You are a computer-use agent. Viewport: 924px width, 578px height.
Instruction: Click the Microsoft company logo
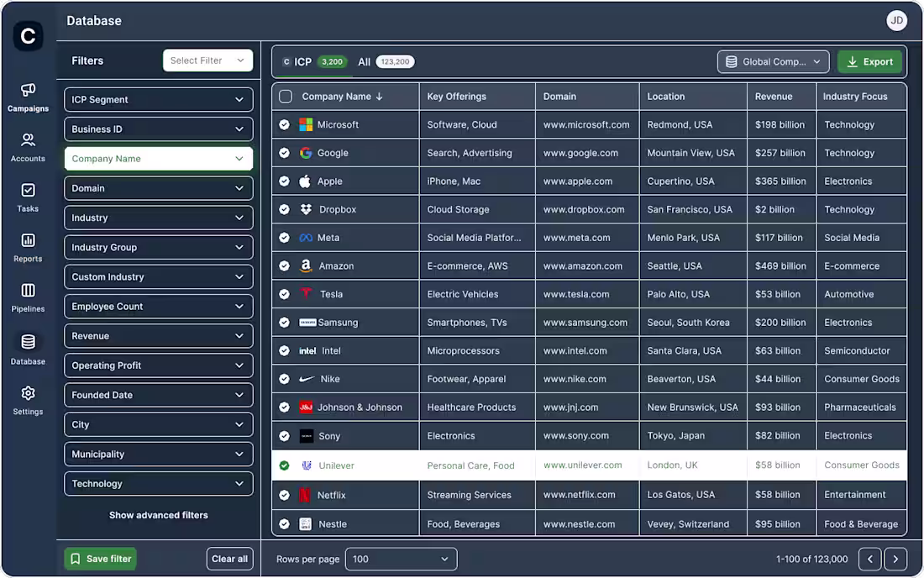(x=305, y=124)
